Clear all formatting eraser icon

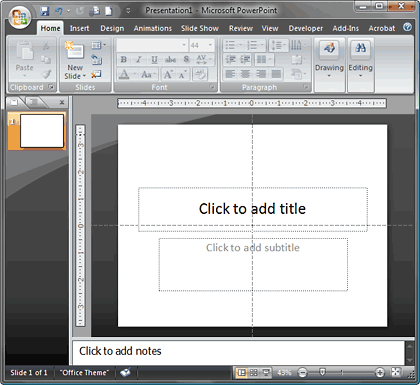[200, 74]
